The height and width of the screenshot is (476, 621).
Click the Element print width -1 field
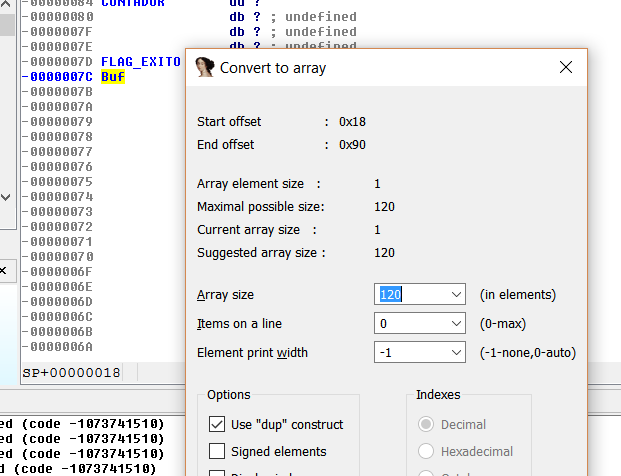[x=410, y=353]
